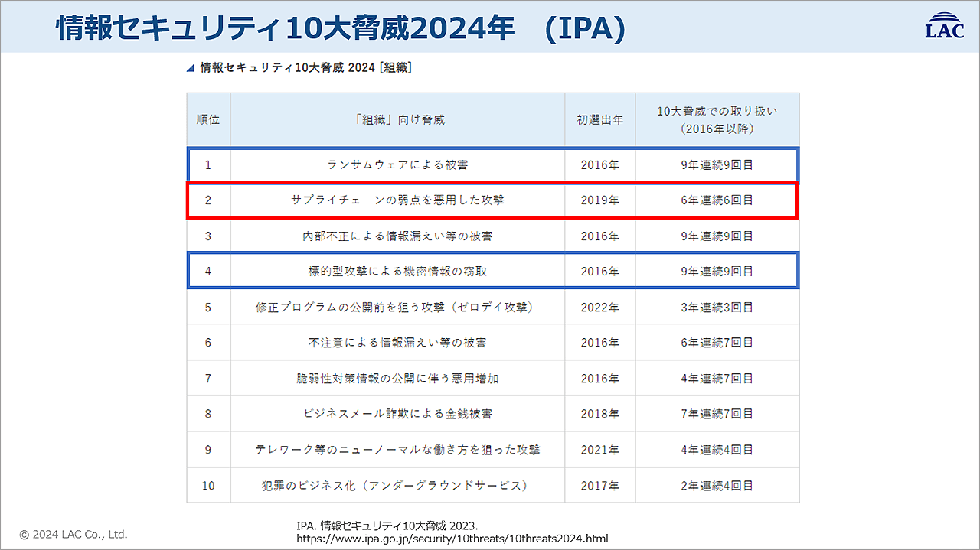Click the 初選出年 column header
The image size is (980, 550).
coord(599,120)
